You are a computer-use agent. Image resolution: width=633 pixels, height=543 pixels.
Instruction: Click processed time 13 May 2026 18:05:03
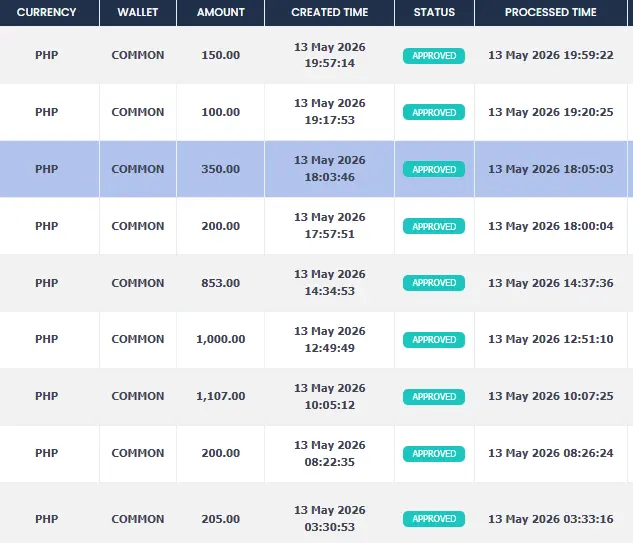tap(551, 169)
